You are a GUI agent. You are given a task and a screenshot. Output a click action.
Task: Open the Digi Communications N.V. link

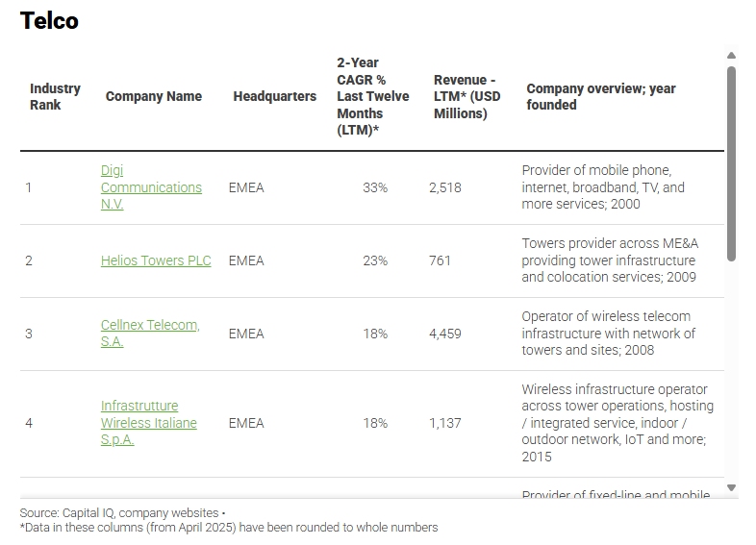151,187
